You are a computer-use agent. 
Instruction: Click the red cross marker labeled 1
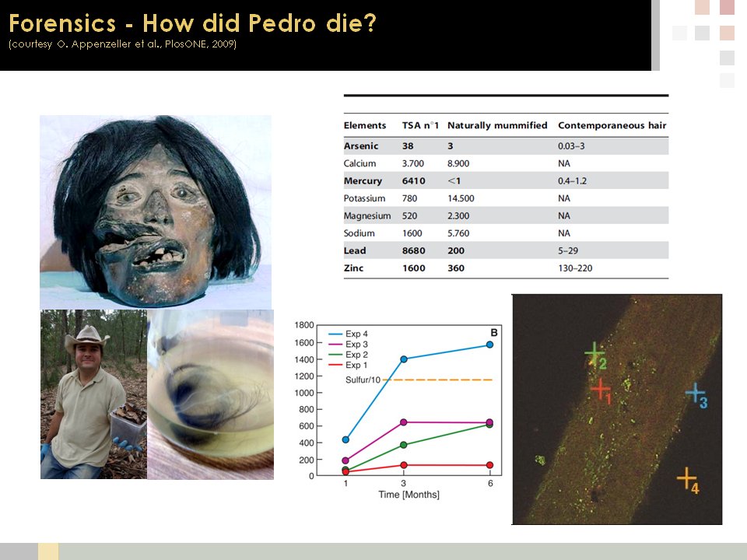point(599,387)
